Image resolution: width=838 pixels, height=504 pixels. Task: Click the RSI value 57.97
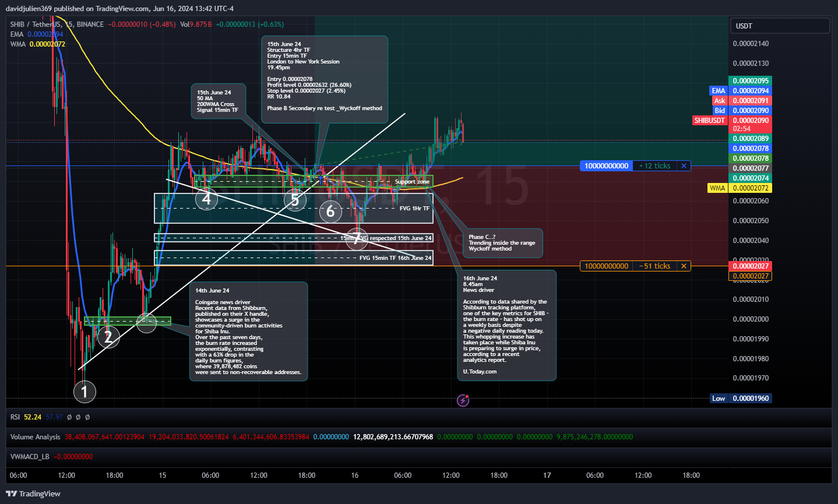pyautogui.click(x=54, y=417)
